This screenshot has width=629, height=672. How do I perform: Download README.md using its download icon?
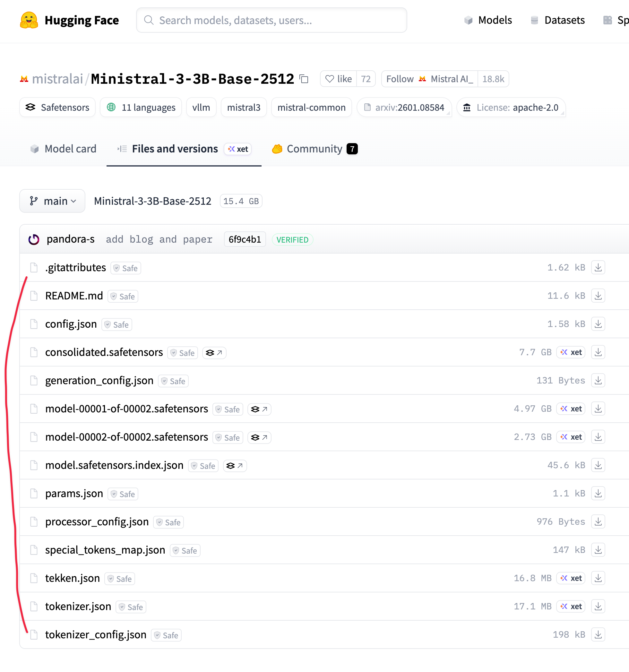point(598,296)
